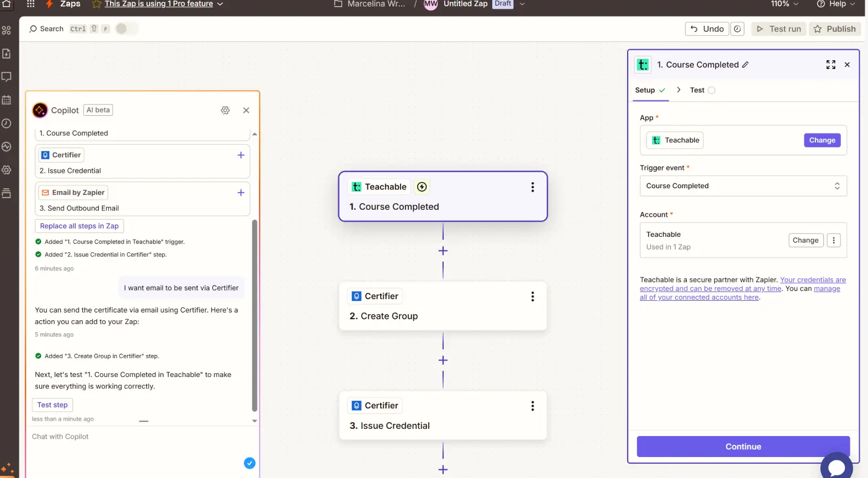Click Replace all steps in Zap
The width and height of the screenshot is (868, 478).
[79, 226]
